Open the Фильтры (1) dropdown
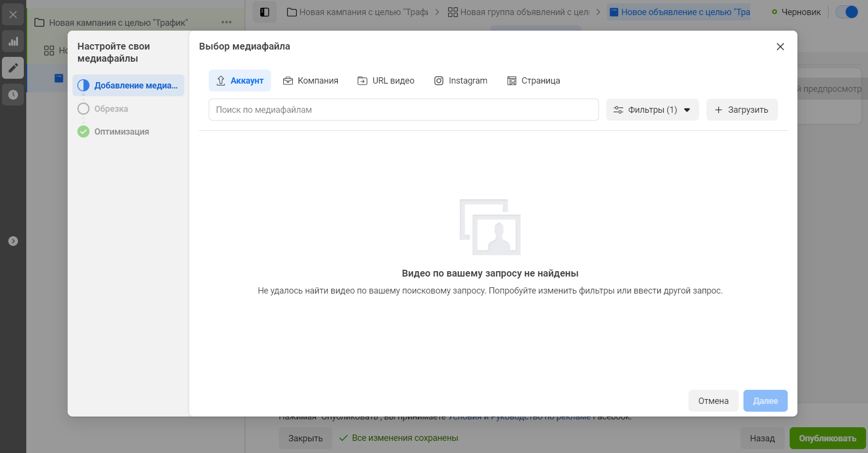Screen dimensions: 868x453 (652, 110)
